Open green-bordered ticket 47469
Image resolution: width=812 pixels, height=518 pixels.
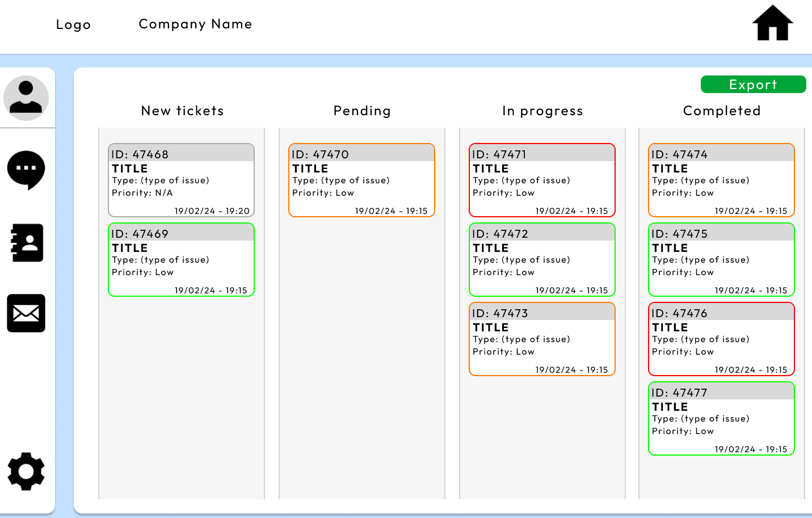coord(181,259)
